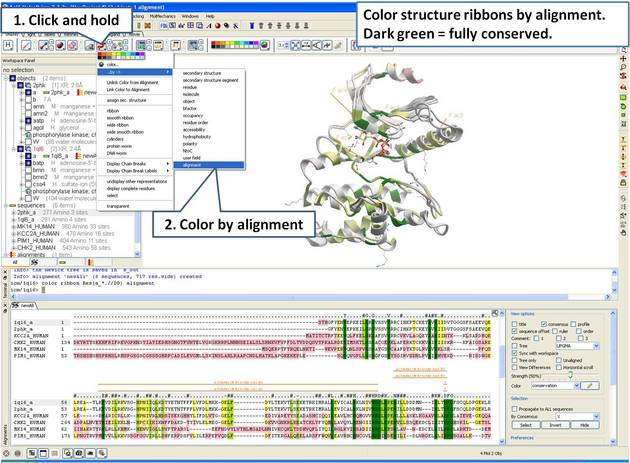Click the angle measurement tool icon

coord(317,45)
